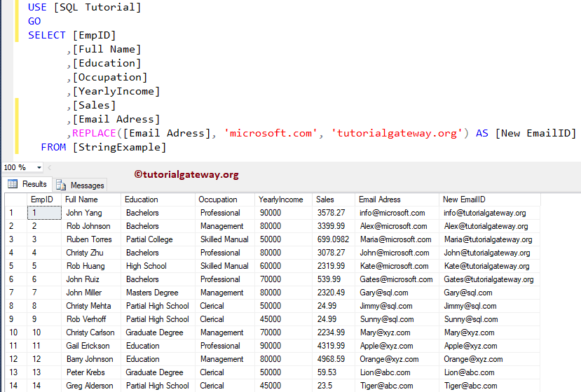Click [YearlyIncome] in the query text
Screen dimensions: 581x392
pyautogui.click(x=116, y=92)
